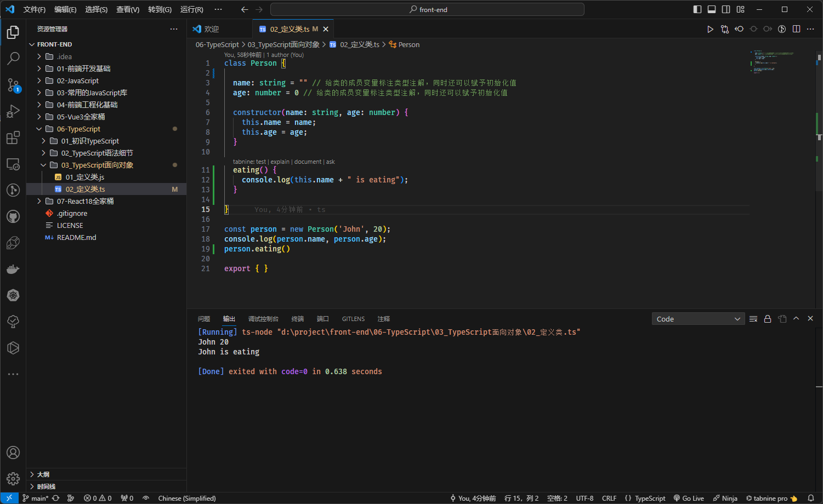Open the Docker view in activity bar
The image size is (823, 504).
click(x=13, y=269)
